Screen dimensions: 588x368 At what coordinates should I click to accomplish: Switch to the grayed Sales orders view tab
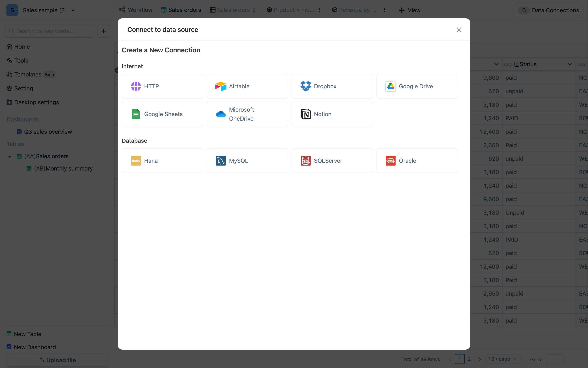[230, 10]
